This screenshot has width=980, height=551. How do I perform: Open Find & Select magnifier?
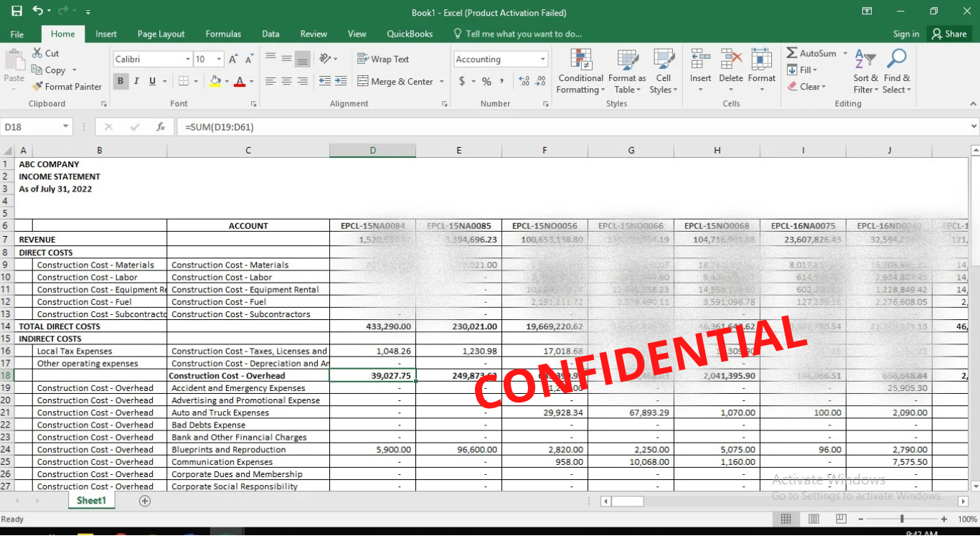897,71
